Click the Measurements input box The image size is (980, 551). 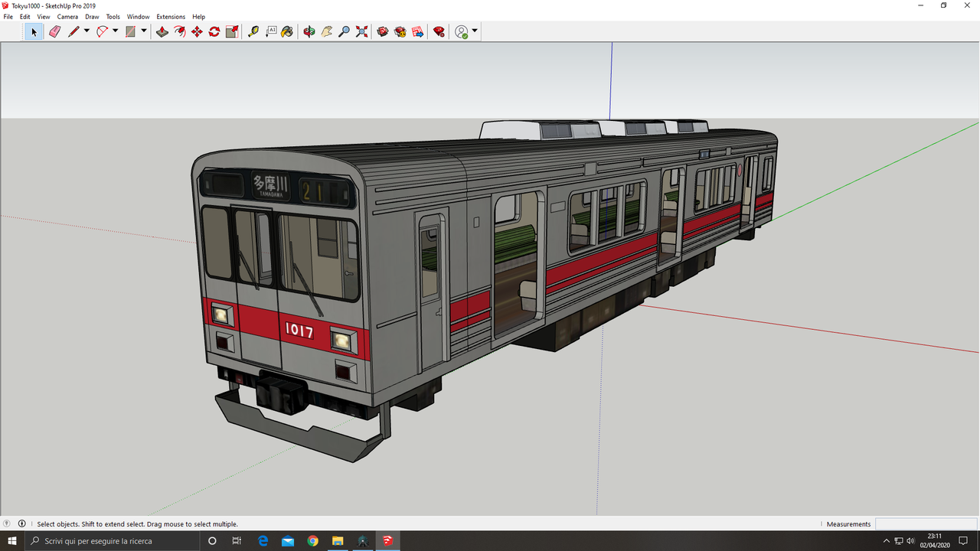926,524
